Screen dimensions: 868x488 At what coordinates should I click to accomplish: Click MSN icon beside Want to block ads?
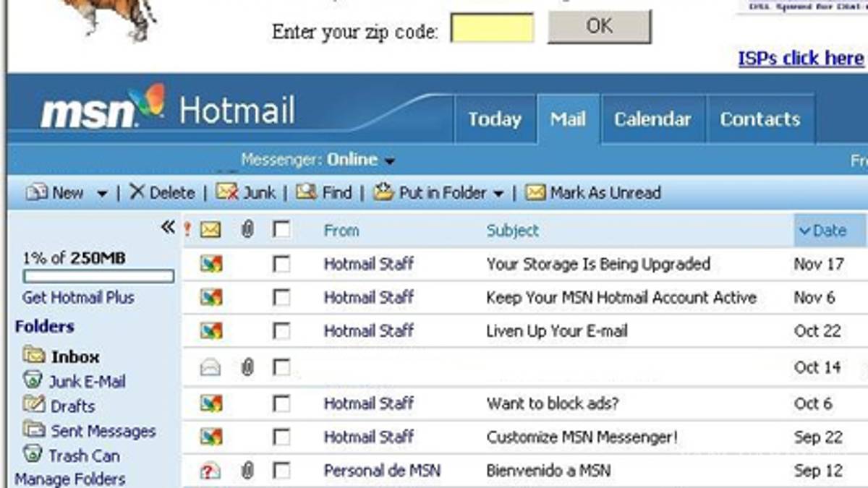pyautogui.click(x=211, y=403)
